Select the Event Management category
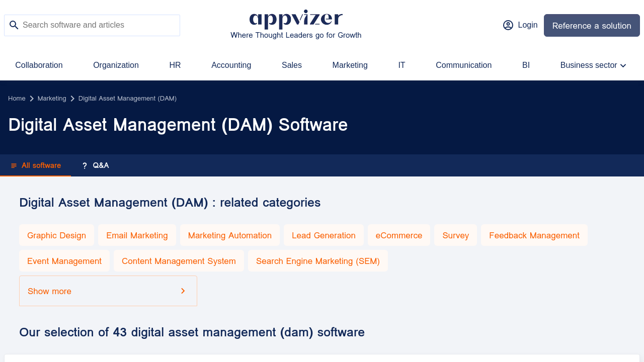This screenshot has width=644, height=362. coord(64,261)
